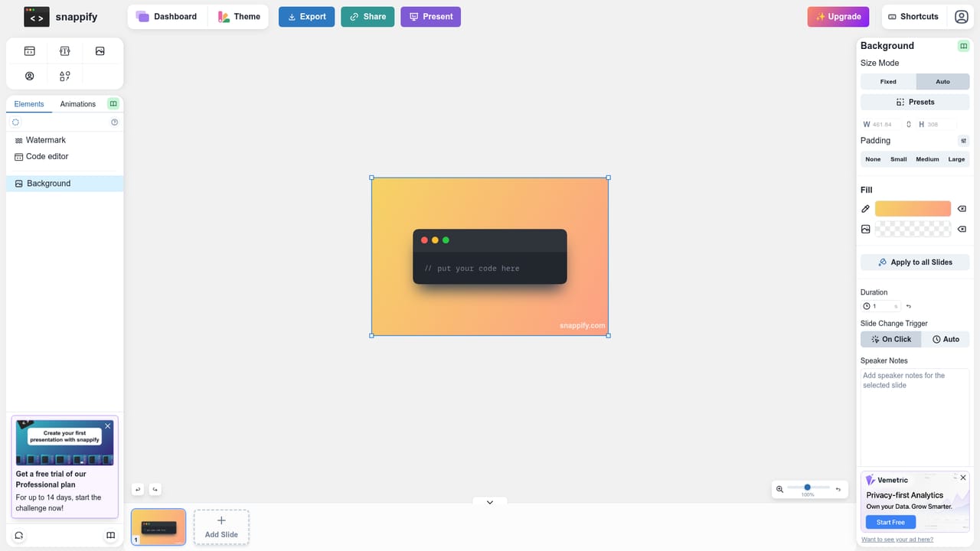
Task: Click the Export button
Action: click(x=306, y=17)
